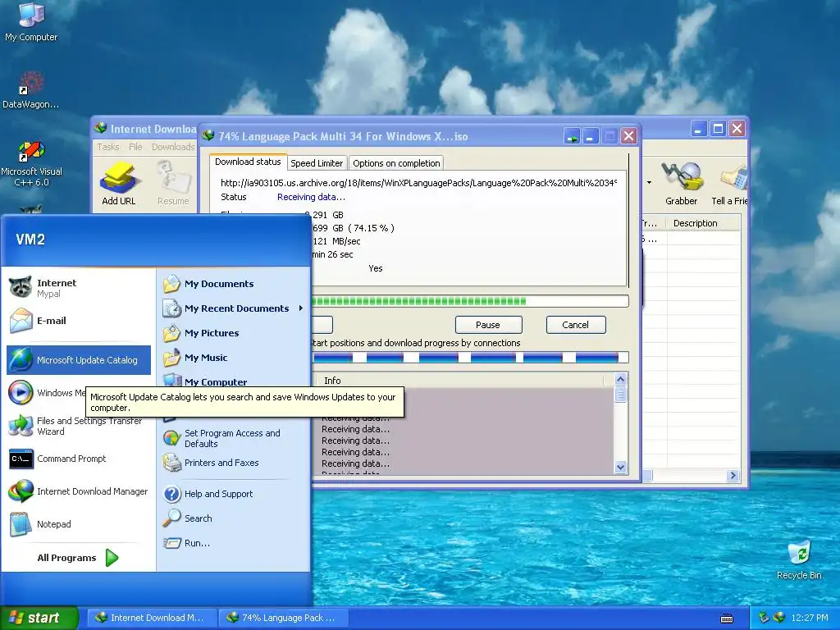Open My Pictures folder
Image resolution: width=840 pixels, height=630 pixels.
pyautogui.click(x=234, y=333)
